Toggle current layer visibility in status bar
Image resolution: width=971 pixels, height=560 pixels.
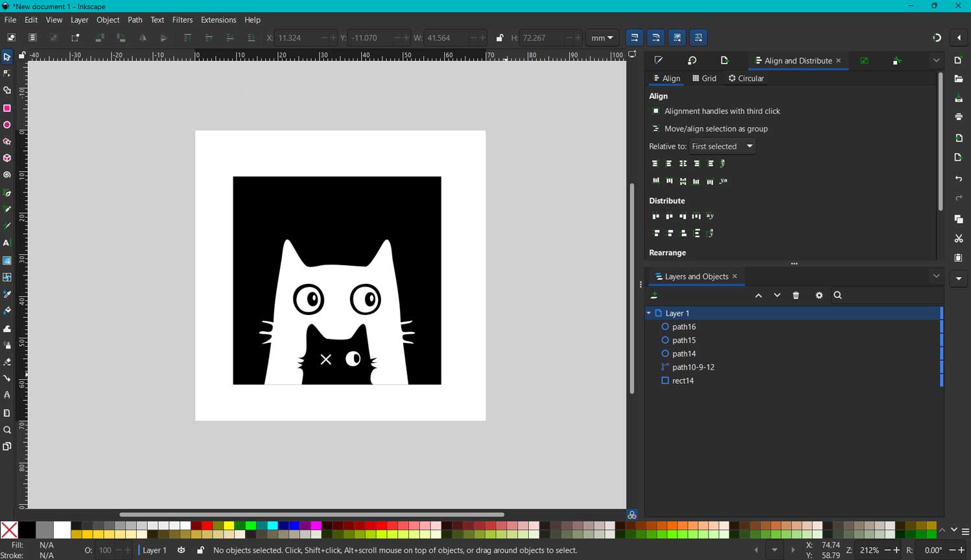click(181, 550)
